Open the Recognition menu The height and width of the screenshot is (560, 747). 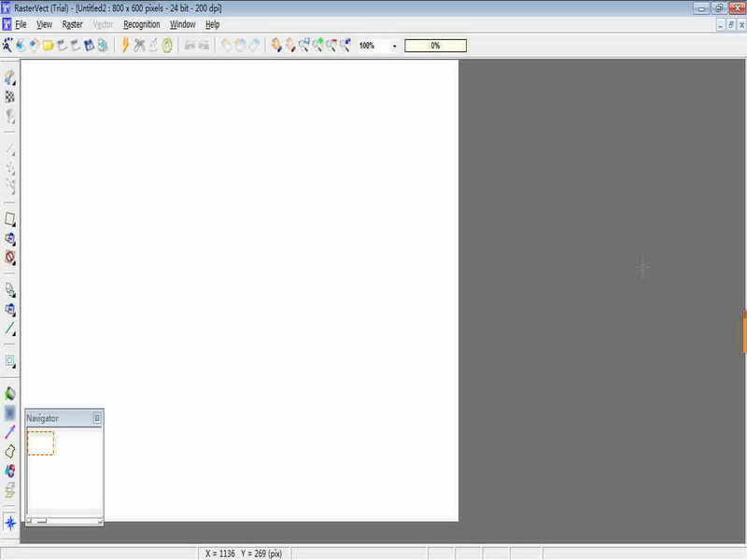pyautogui.click(x=142, y=24)
